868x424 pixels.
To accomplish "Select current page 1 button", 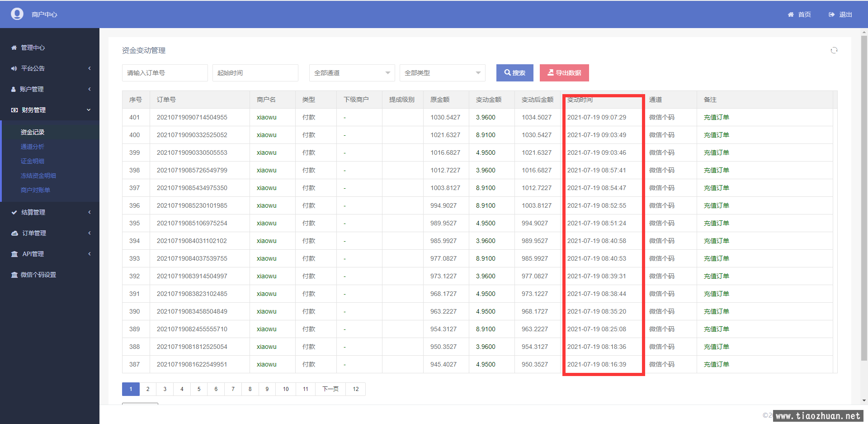I will 131,389.
